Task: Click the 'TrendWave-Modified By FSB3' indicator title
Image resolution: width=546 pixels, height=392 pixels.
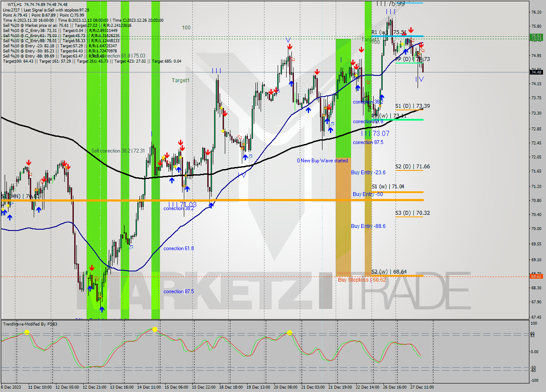Action: [30, 324]
